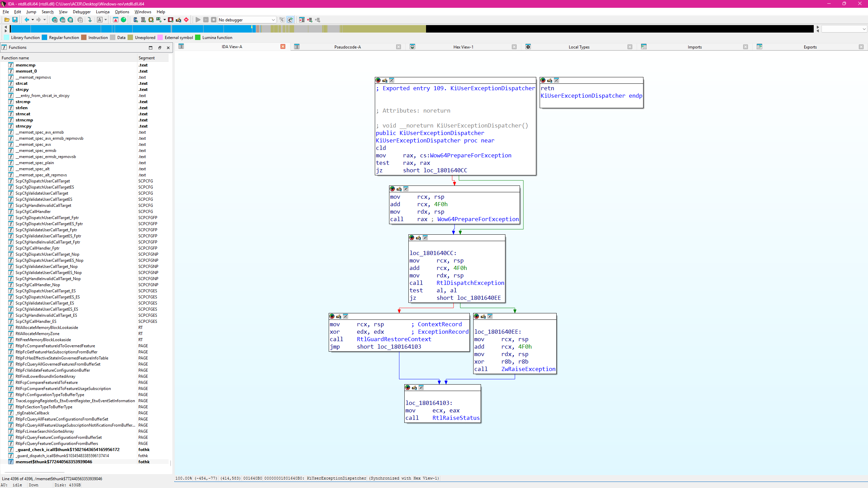868x488 pixels.
Task: Open dropdown arrow beside green-plus boxes icon
Action: 165,20
